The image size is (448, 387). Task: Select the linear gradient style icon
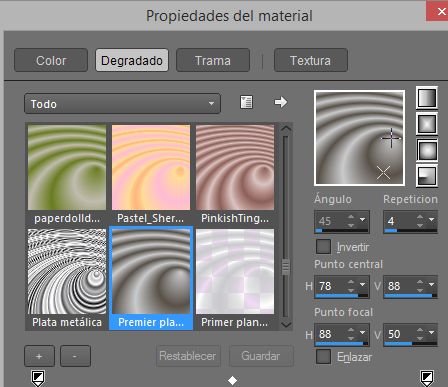tap(427, 98)
